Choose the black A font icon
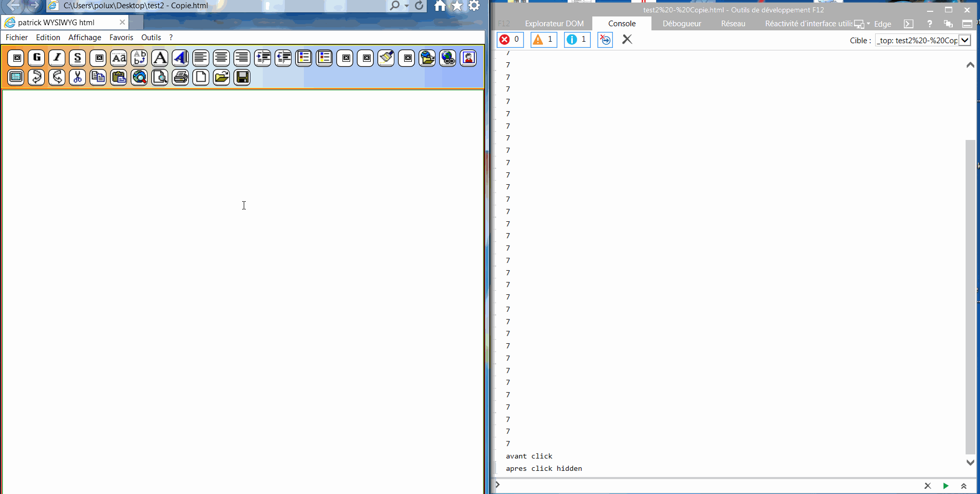The image size is (980, 494). pos(160,58)
